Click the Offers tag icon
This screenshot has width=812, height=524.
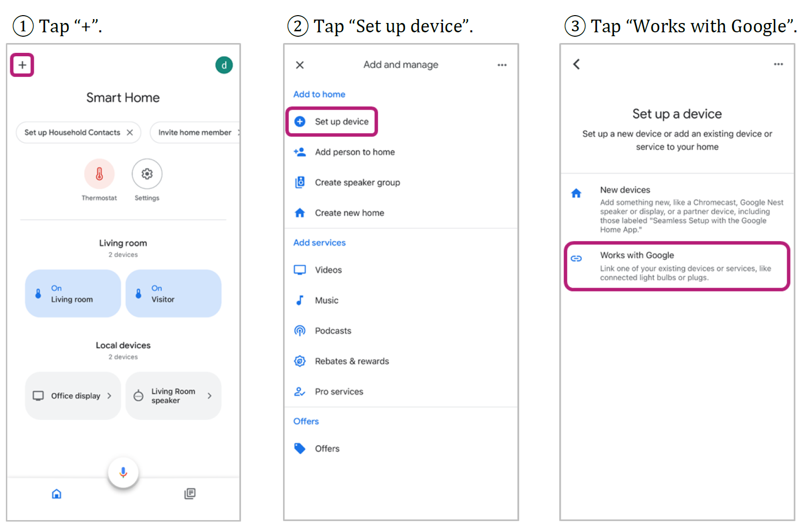click(x=300, y=449)
